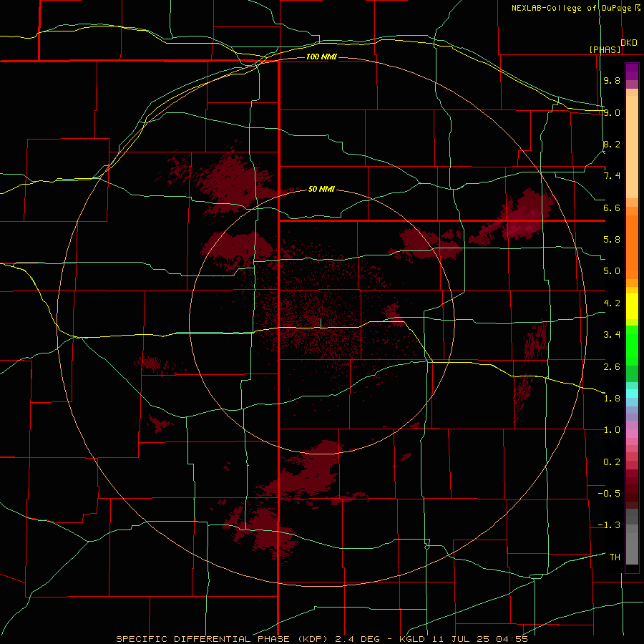
Task: Pick the bright green band on the scale
Action: tap(632, 346)
